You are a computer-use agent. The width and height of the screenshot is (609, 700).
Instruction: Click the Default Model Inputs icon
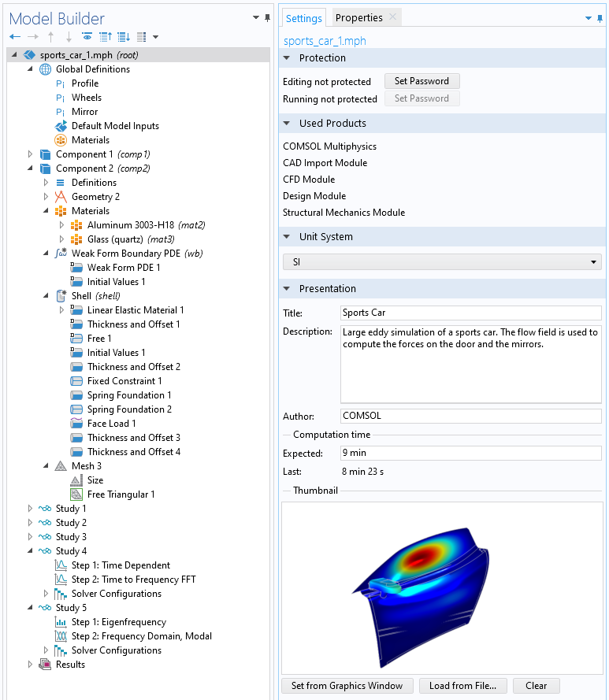pyautogui.click(x=61, y=126)
